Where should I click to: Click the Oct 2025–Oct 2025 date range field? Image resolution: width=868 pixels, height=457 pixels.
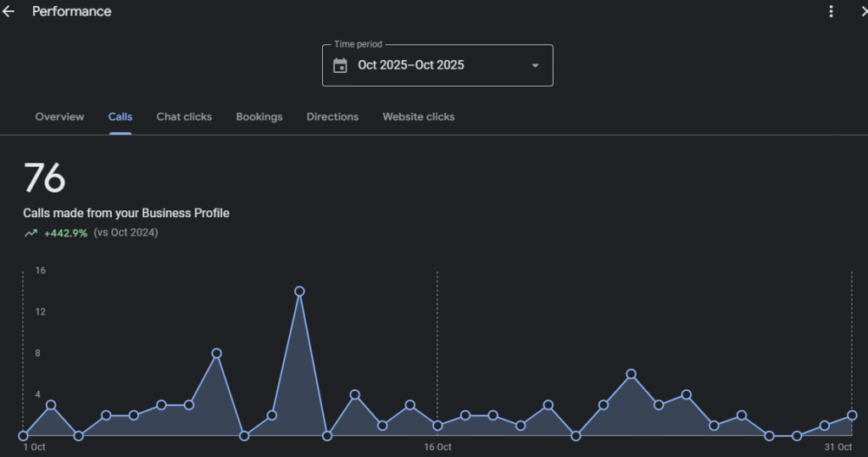(411, 65)
